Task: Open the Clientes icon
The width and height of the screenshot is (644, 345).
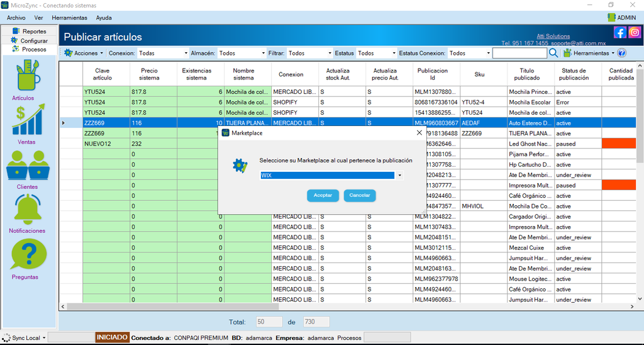Action: click(x=28, y=165)
